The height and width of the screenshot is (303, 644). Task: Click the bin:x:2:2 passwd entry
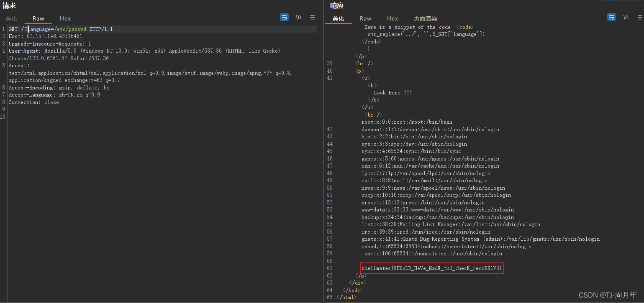tap(414, 137)
